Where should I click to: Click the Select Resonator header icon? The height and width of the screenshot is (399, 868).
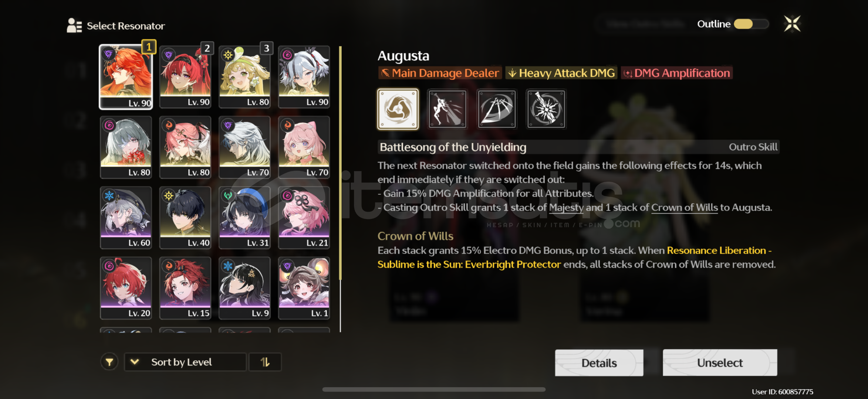[x=74, y=25]
